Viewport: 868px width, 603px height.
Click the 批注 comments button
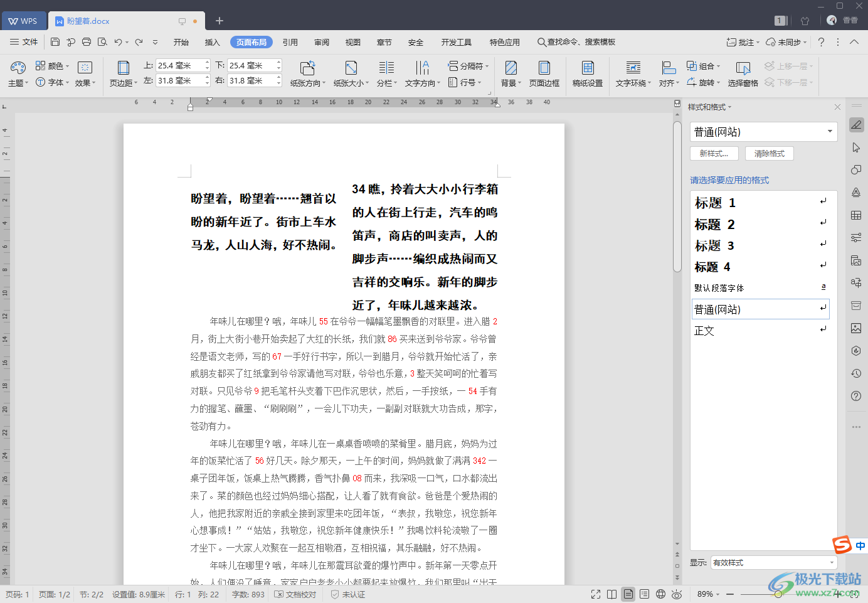coord(743,42)
